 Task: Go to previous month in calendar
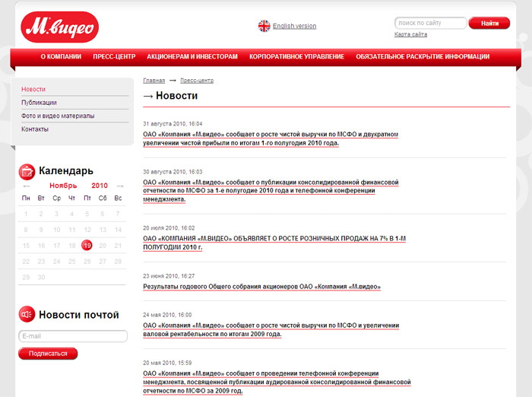tap(27, 186)
